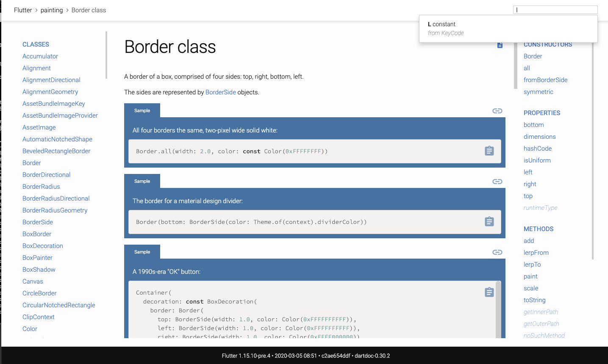Open BoxDecoration class

[x=43, y=246]
